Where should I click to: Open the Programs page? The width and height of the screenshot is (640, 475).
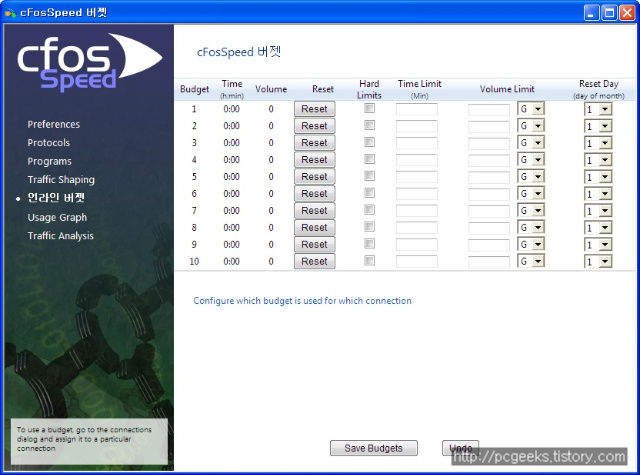pos(49,162)
